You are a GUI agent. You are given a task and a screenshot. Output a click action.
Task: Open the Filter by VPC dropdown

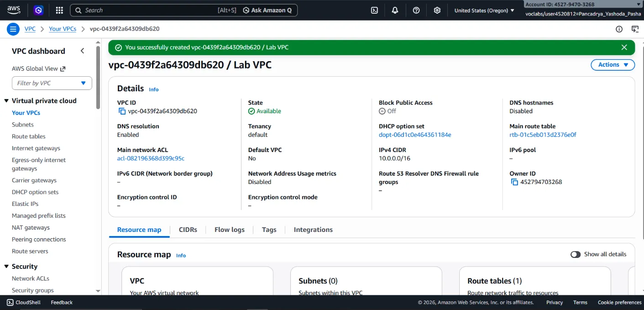point(52,83)
